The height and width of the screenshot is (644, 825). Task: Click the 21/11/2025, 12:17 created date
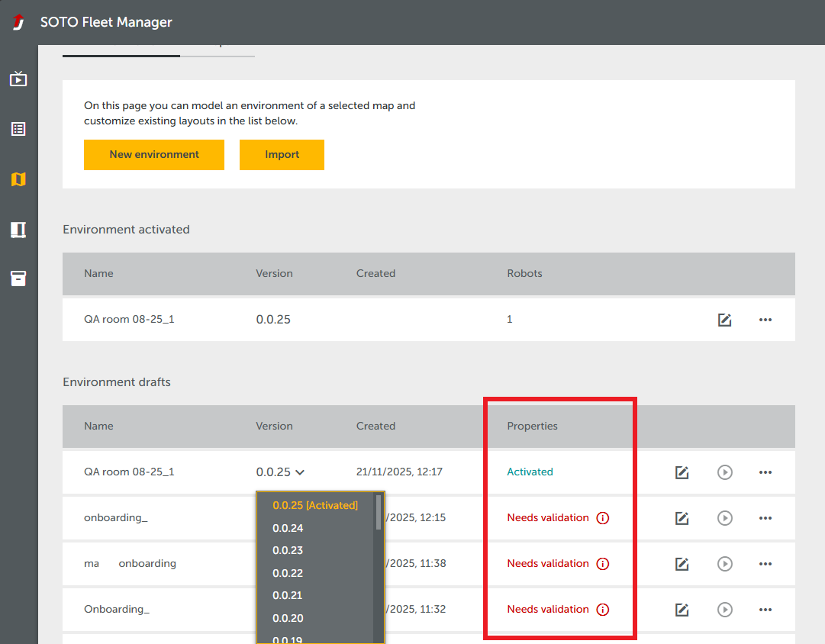point(399,472)
